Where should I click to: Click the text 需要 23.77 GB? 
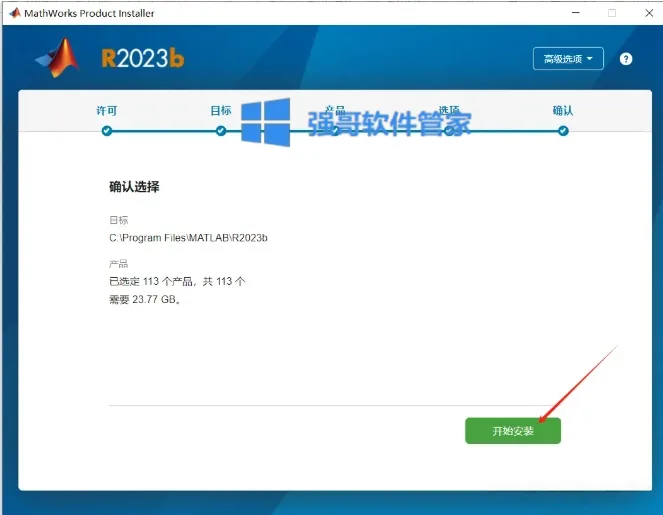pyautogui.click(x=145, y=300)
